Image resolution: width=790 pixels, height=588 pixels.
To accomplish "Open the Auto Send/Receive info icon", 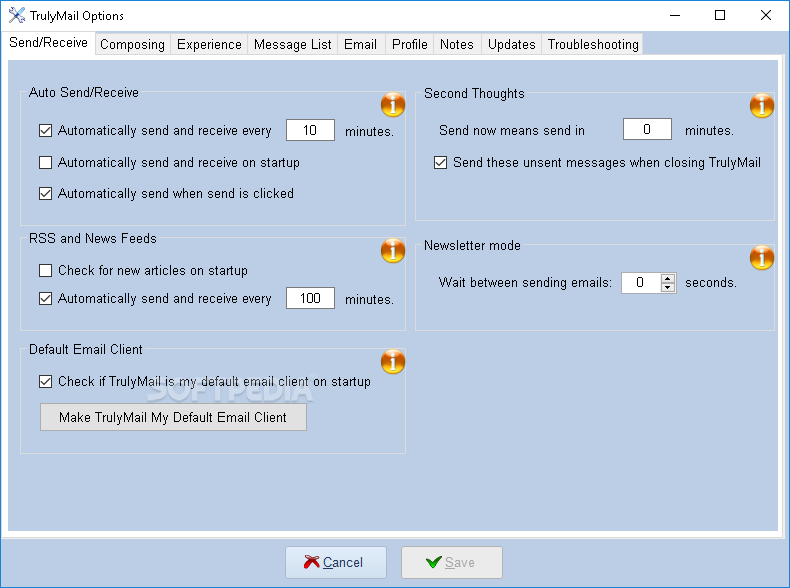I will pyautogui.click(x=392, y=104).
